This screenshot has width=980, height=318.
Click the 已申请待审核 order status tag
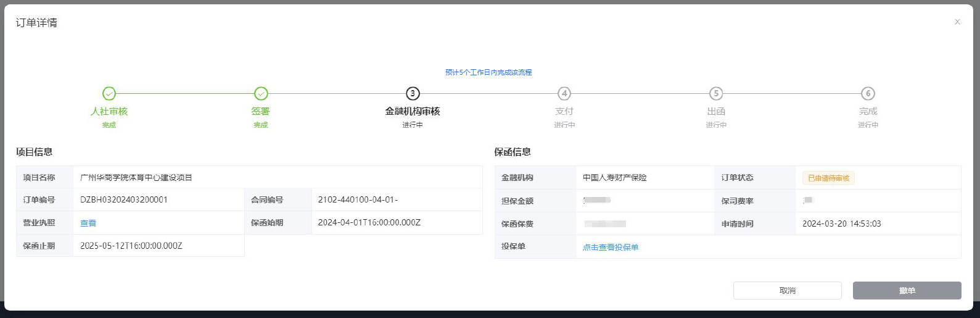click(x=828, y=178)
